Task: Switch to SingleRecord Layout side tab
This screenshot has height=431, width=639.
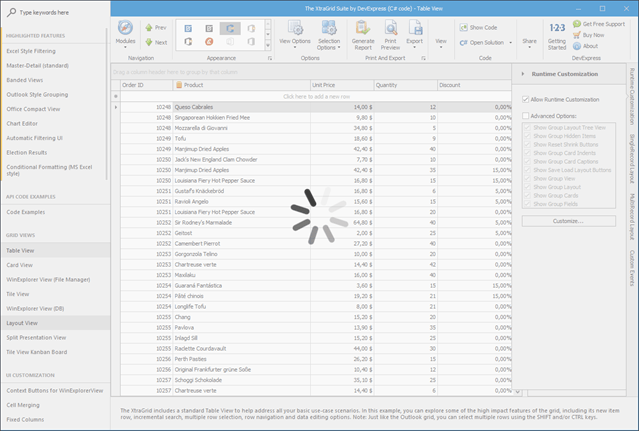Action: click(x=632, y=158)
